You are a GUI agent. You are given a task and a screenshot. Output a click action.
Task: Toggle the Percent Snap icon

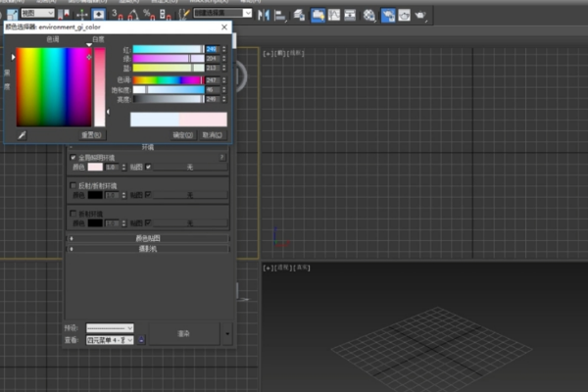pyautogui.click(x=149, y=15)
